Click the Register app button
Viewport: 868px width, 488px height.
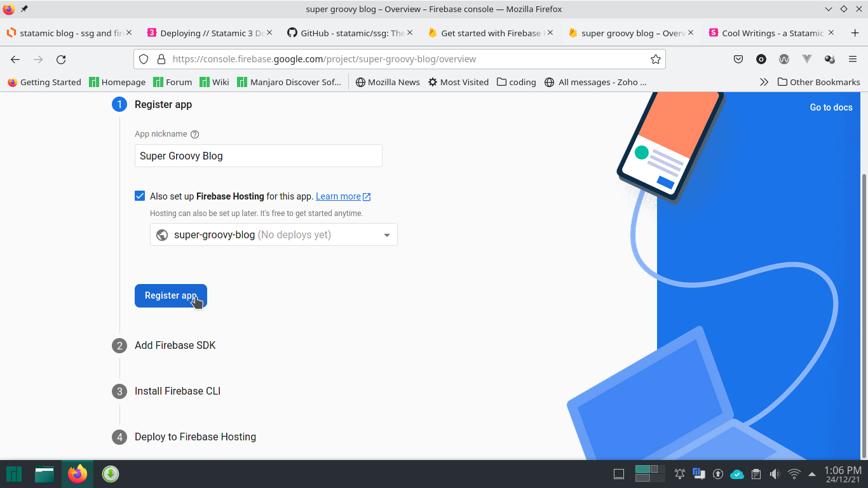click(x=170, y=295)
